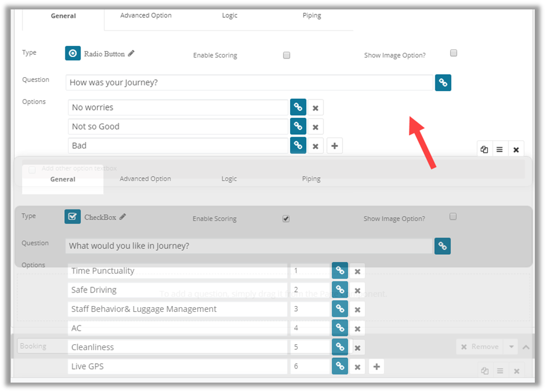Click the link icon for 'Not so Good'
Screen dimensions: 546x392
coord(298,127)
